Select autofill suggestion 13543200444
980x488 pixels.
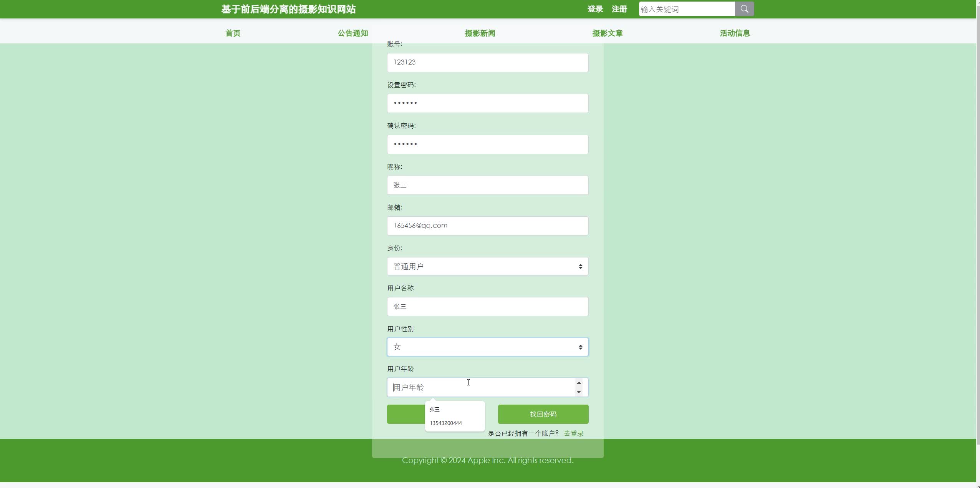(446, 423)
